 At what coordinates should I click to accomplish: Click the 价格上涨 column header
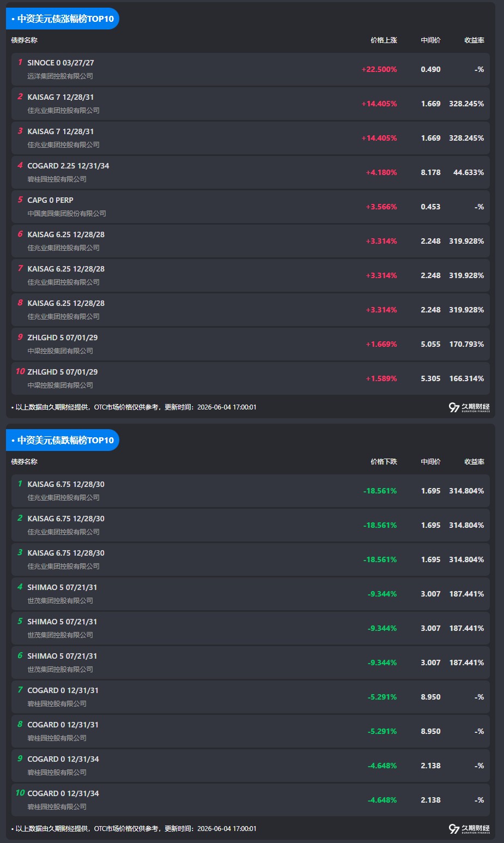pyautogui.click(x=384, y=40)
